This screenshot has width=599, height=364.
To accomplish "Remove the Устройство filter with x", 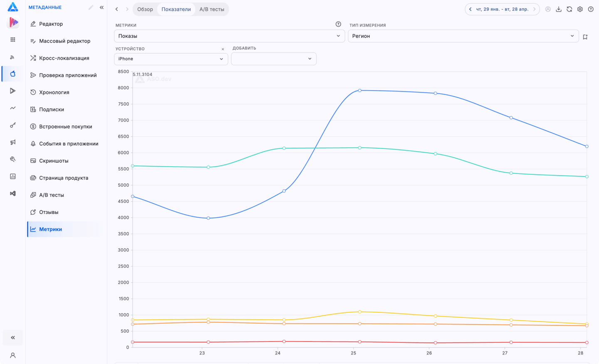I will (x=223, y=49).
